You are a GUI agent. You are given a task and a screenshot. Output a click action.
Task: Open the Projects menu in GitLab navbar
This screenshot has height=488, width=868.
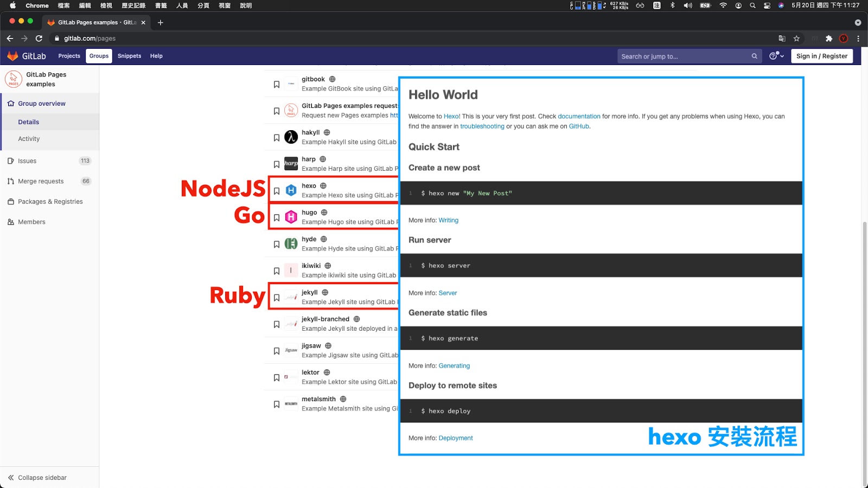(x=69, y=56)
